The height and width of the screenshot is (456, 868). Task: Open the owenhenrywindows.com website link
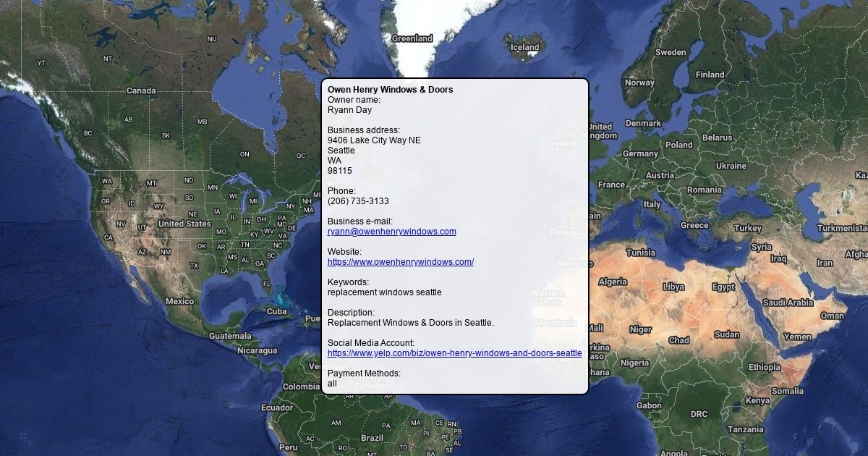pyautogui.click(x=400, y=262)
